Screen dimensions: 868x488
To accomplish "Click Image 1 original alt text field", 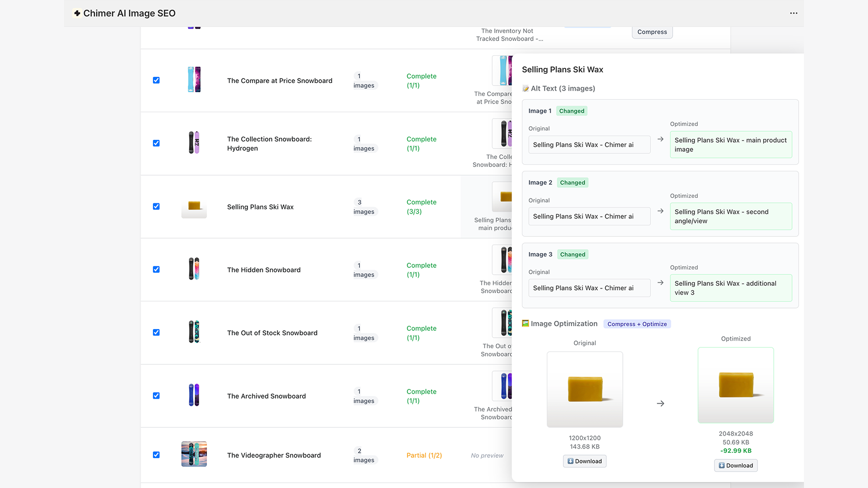I will [x=589, y=145].
